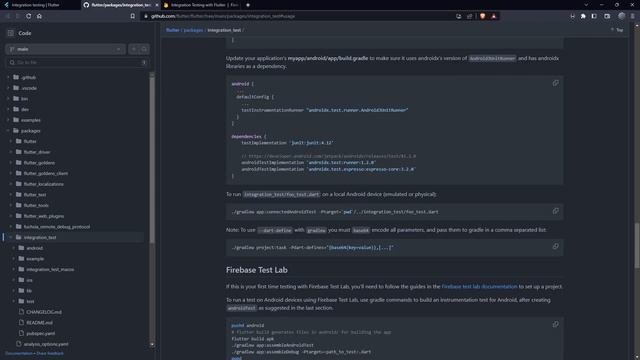Open the flutter breadcrumb link
640x360 pixels.
[172, 30]
